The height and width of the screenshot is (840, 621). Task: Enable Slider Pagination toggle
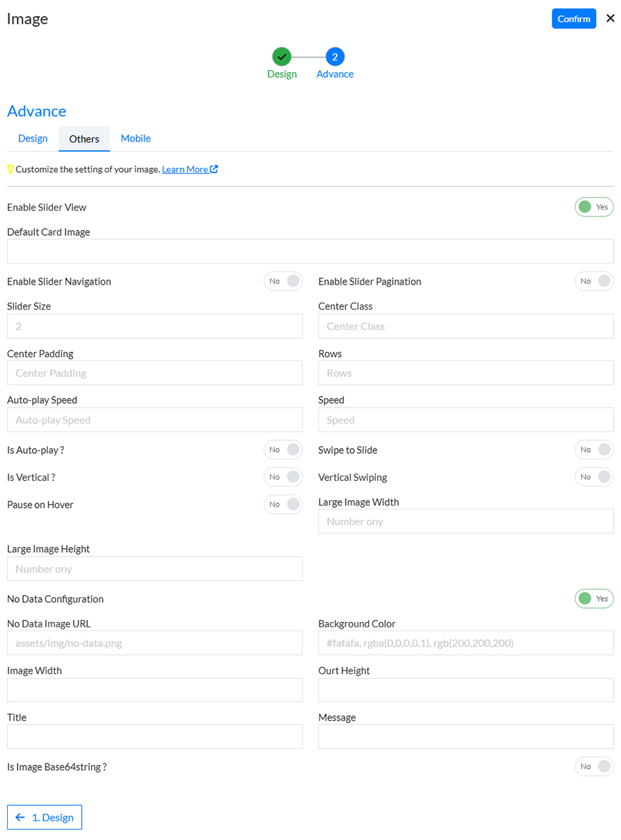pos(593,281)
